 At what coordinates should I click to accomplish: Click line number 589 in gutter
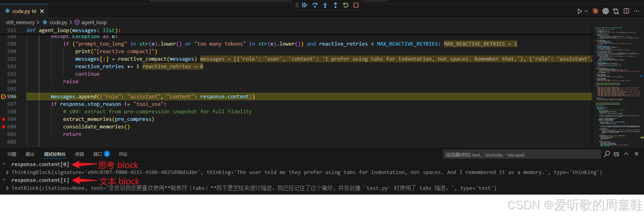click(x=12, y=44)
